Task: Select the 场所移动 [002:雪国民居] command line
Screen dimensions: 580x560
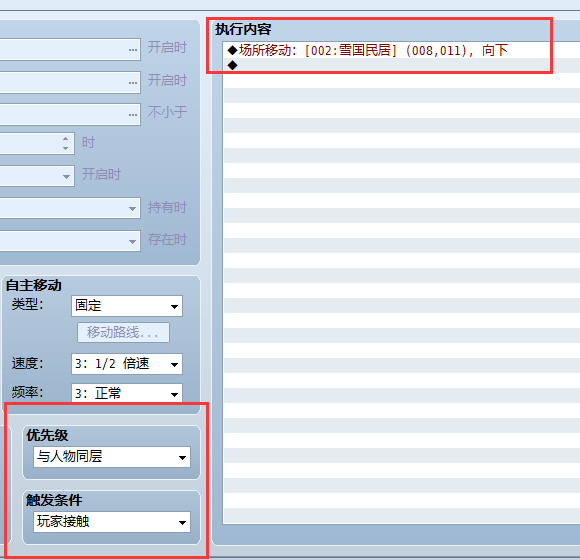Action: pos(401,50)
